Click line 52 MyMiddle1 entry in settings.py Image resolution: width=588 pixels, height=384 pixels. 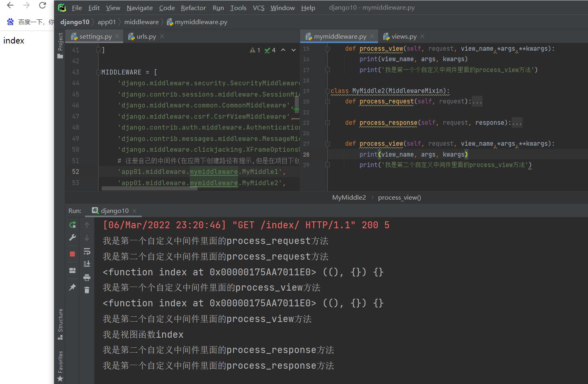point(201,172)
